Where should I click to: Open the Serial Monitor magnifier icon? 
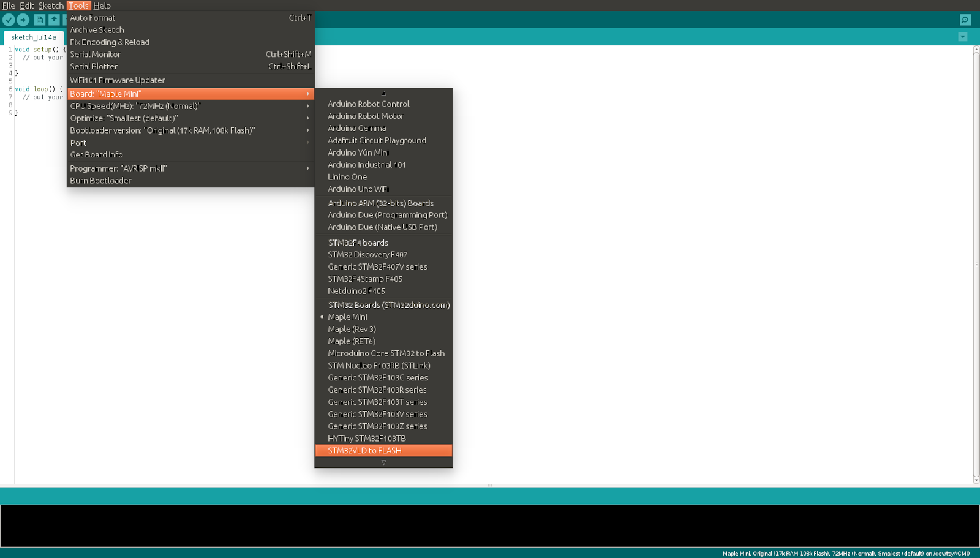(x=965, y=20)
